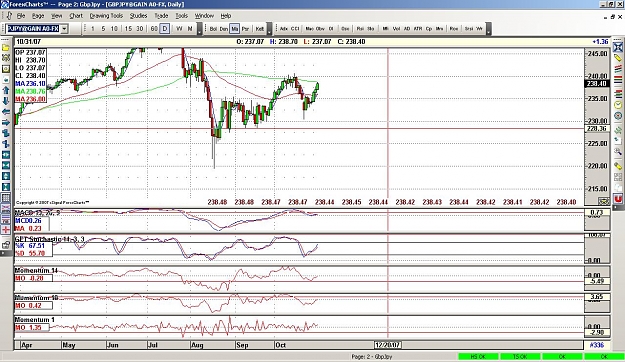Open the Page menu
Screen dimensions: 625x362
point(38,16)
